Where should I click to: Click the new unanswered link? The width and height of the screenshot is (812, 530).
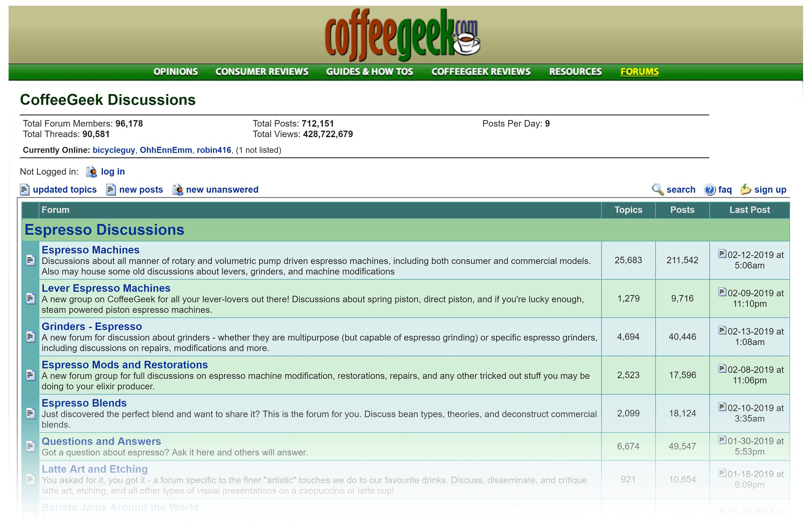[x=222, y=190]
